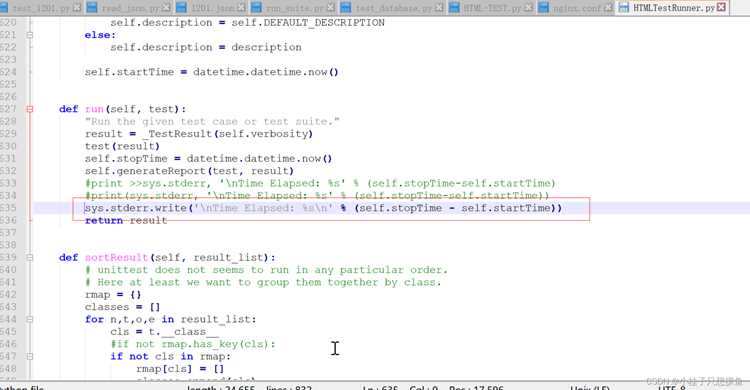This screenshot has width=750, height=390.
Task: Click the save-state icon on 1201.json tab
Action: [x=181, y=7]
